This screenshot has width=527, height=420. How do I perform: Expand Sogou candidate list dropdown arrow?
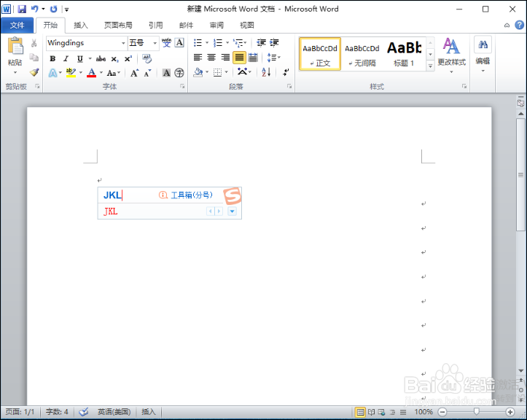(x=233, y=211)
